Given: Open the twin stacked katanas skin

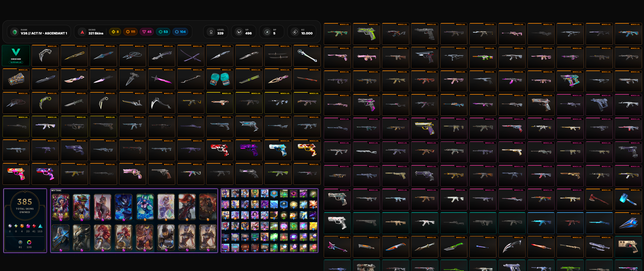Looking at the screenshot, I should pos(278,56).
